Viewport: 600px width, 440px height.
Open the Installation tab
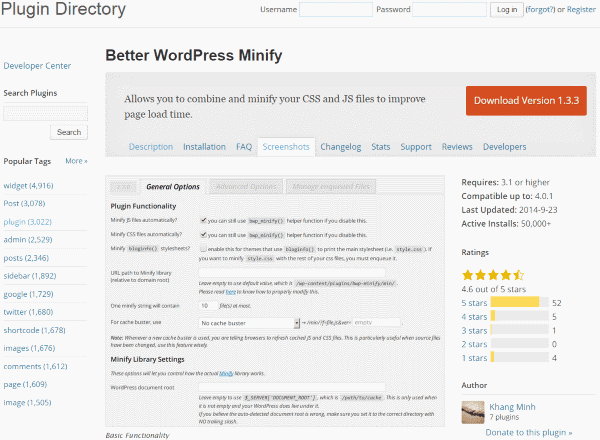[x=204, y=147]
